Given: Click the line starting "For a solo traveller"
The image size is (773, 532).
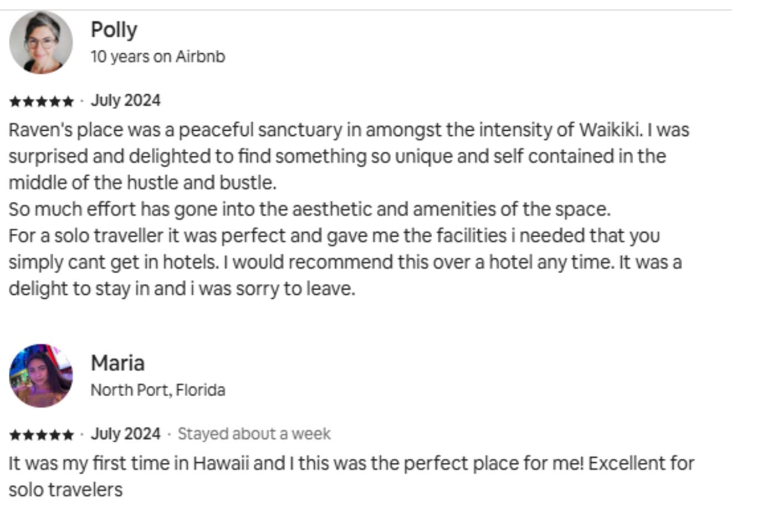Looking at the screenshot, I should pos(334,236).
